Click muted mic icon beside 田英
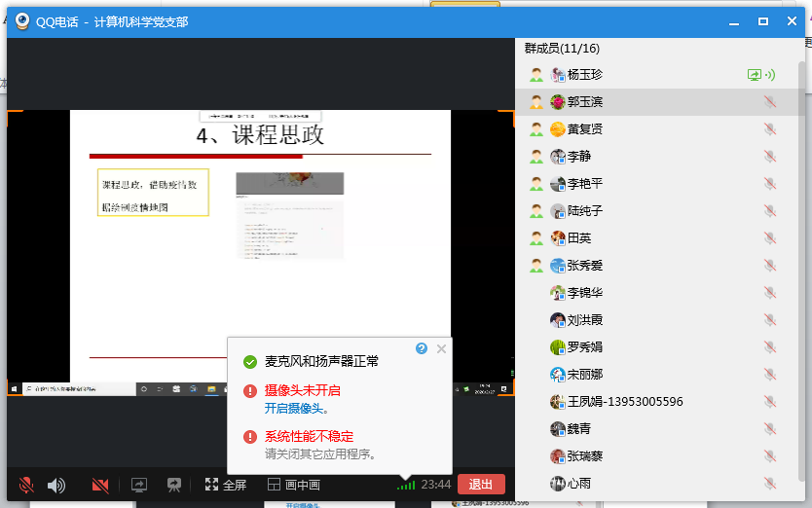Screen dimensions: 812x508 pos(769,238)
